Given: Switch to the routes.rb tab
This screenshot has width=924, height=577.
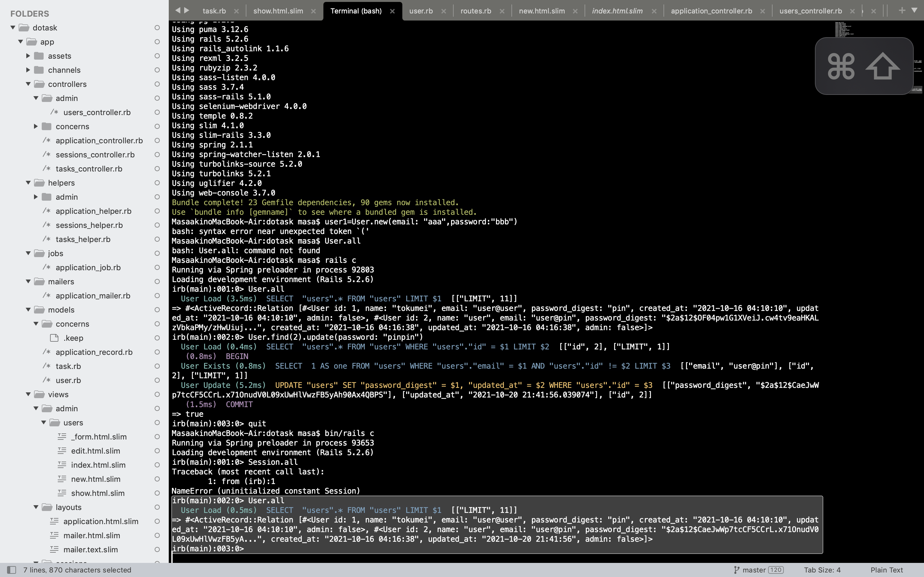Looking at the screenshot, I should (x=476, y=11).
